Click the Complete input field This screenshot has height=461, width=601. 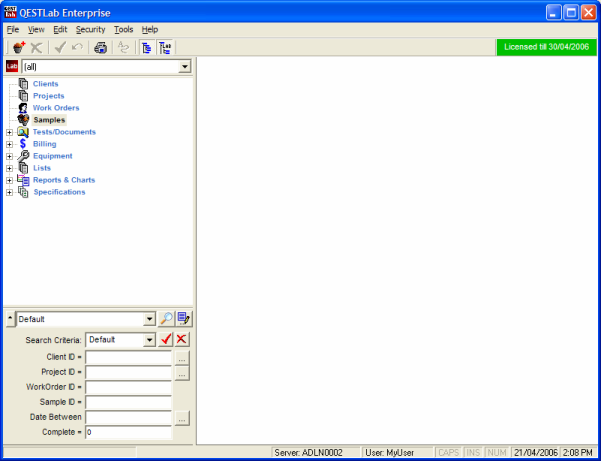coord(128,432)
